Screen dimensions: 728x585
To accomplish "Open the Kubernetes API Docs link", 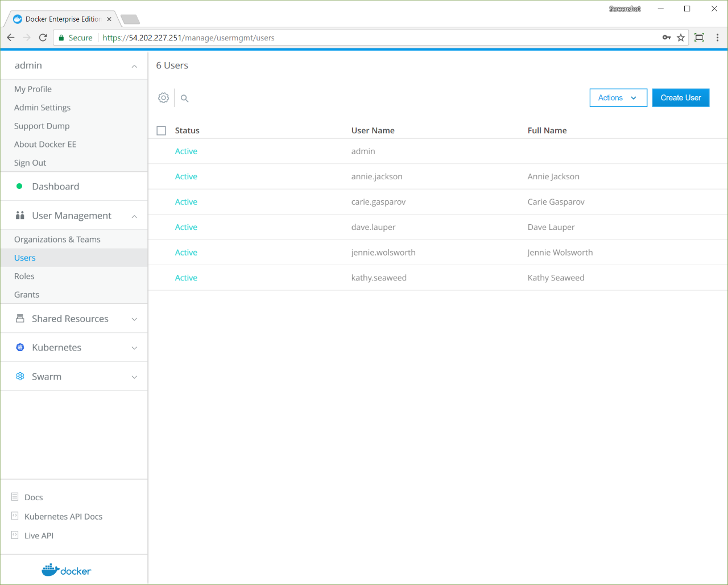I will 63,517.
